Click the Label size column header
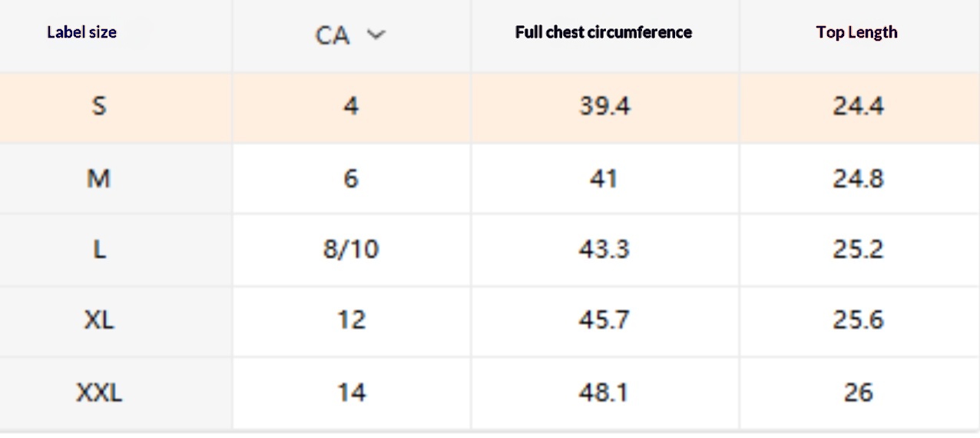The height and width of the screenshot is (438, 980). [82, 32]
